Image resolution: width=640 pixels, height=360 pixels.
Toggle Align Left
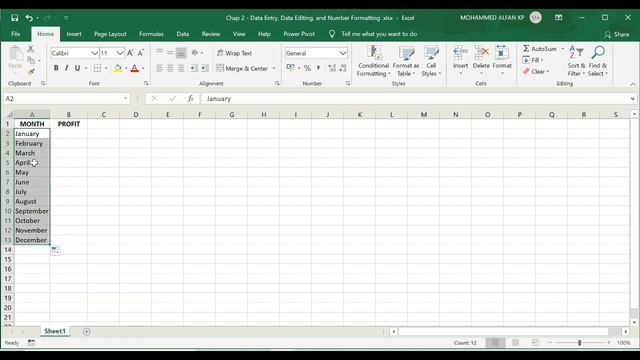pyautogui.click(x=160, y=68)
